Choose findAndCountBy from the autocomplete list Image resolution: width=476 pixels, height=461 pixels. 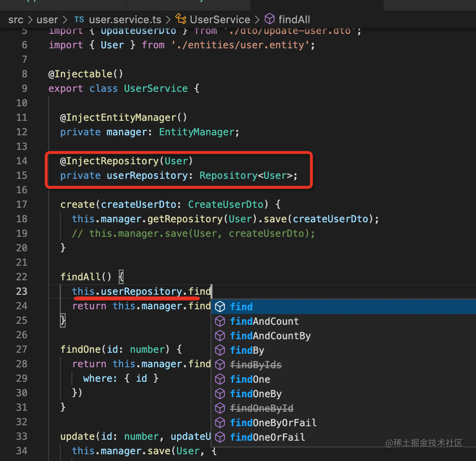point(270,336)
